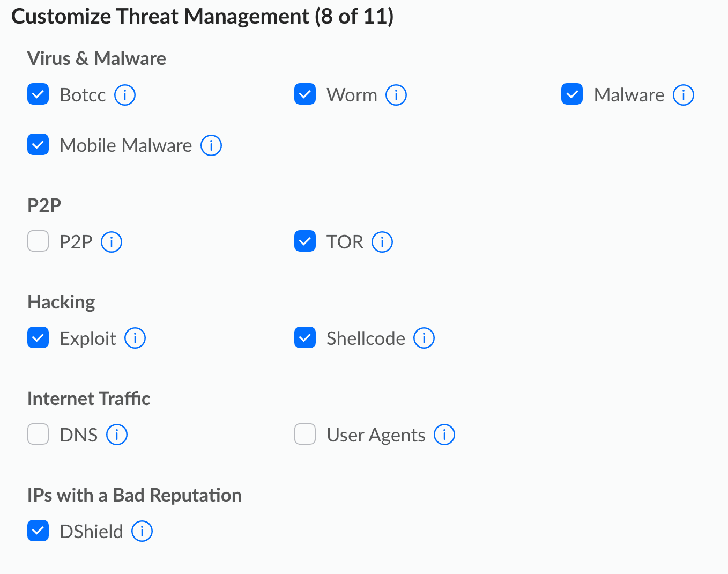Deselect the Worm checkbox

tap(305, 94)
